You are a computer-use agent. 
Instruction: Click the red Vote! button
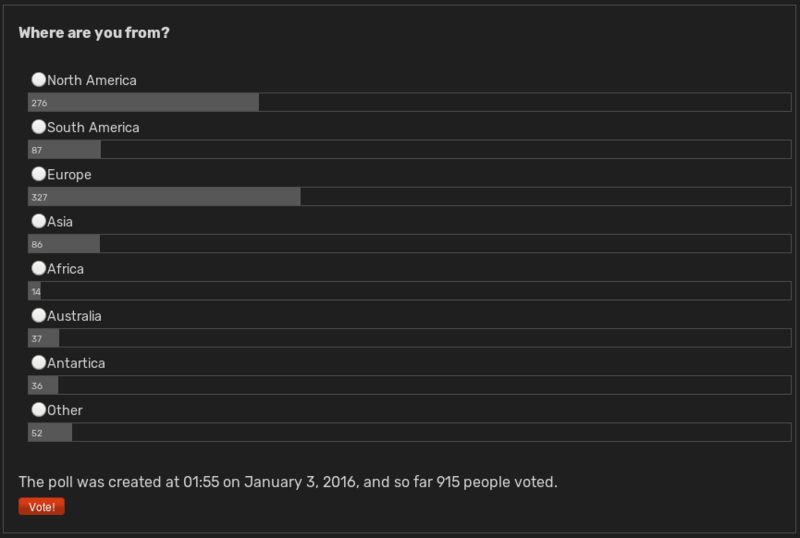click(x=42, y=506)
